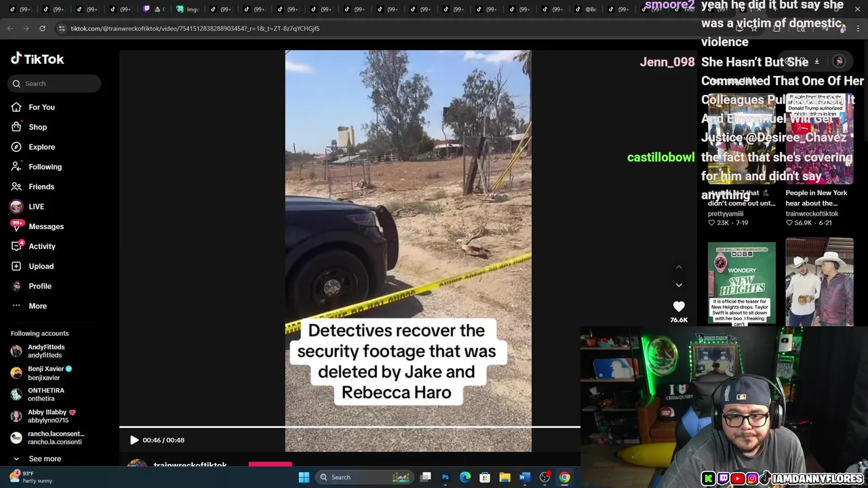Go to previous video with up chevron
Viewport: 868px width, 488px height.
click(679, 267)
